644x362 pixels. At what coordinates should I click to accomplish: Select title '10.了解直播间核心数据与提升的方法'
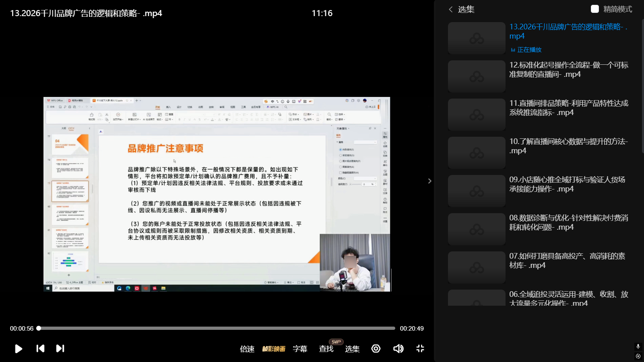tap(568, 146)
